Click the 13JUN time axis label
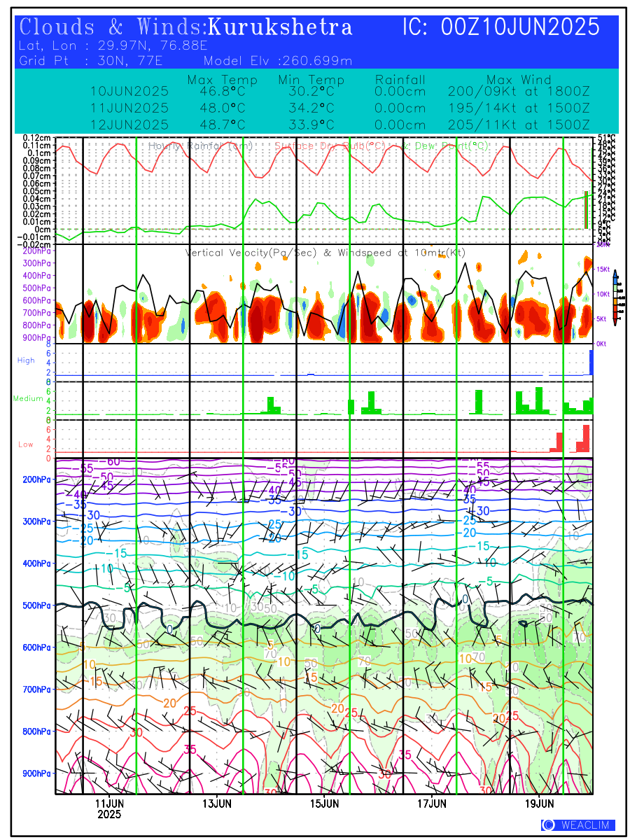 click(x=217, y=802)
